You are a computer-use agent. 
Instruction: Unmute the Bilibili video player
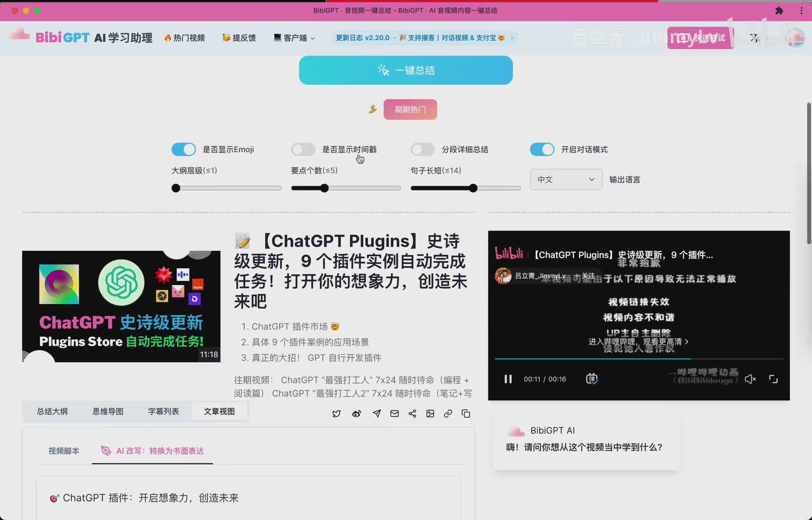750,379
